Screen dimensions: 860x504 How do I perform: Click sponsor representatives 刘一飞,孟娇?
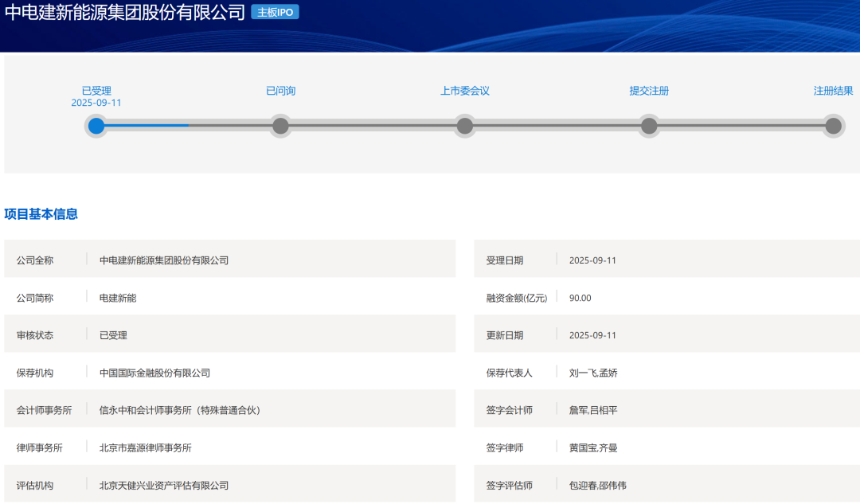(x=593, y=373)
